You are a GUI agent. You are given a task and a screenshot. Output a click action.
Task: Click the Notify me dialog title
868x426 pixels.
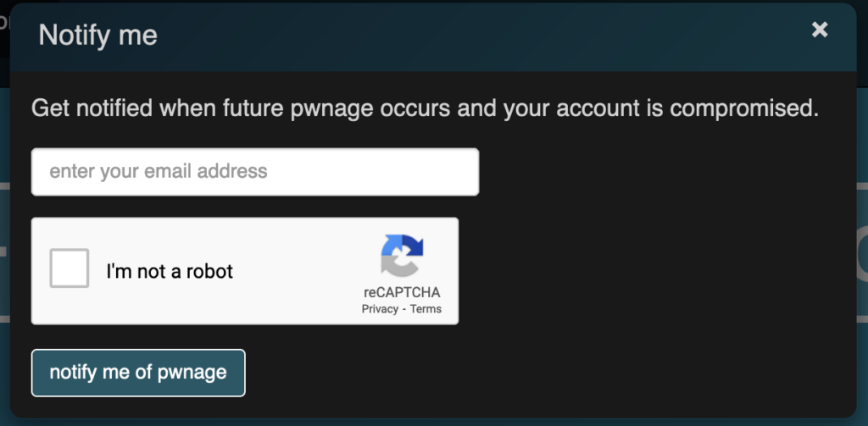[98, 36]
